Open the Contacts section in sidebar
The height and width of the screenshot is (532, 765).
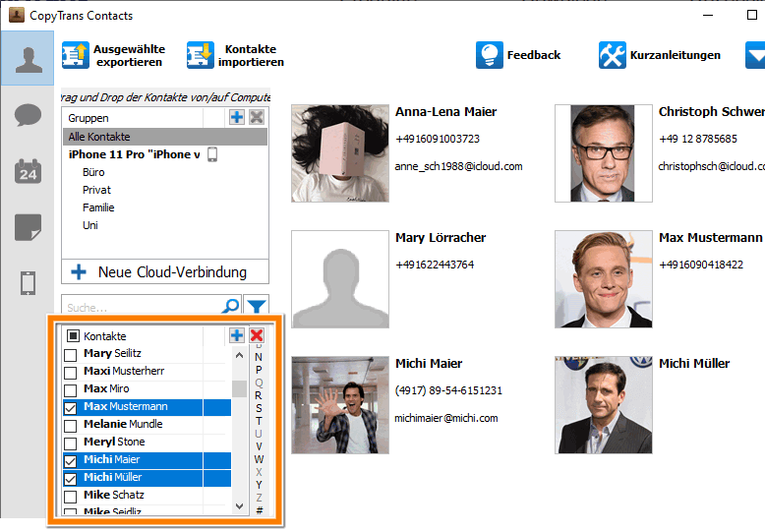(x=28, y=59)
